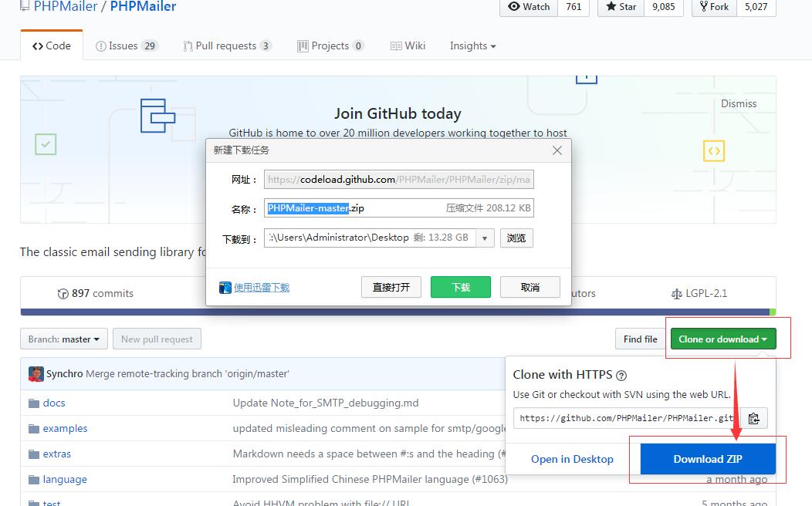
Task: Open the Pull requests tab
Action: (x=227, y=46)
